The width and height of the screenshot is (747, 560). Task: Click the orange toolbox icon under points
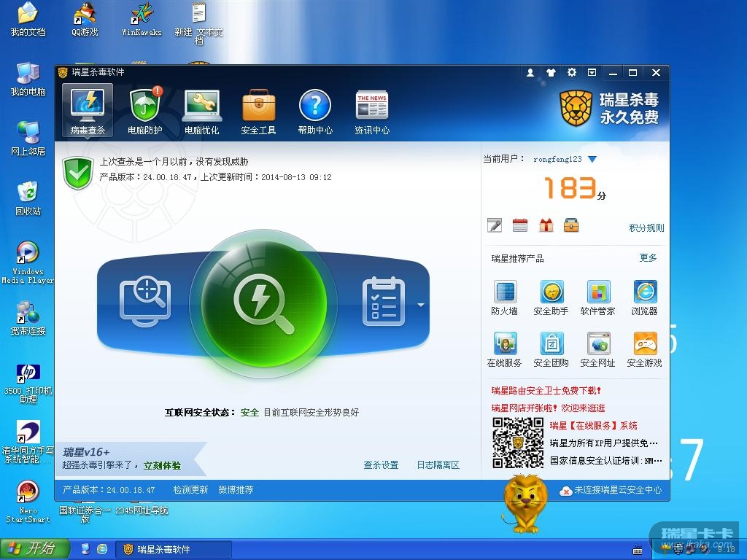click(571, 225)
